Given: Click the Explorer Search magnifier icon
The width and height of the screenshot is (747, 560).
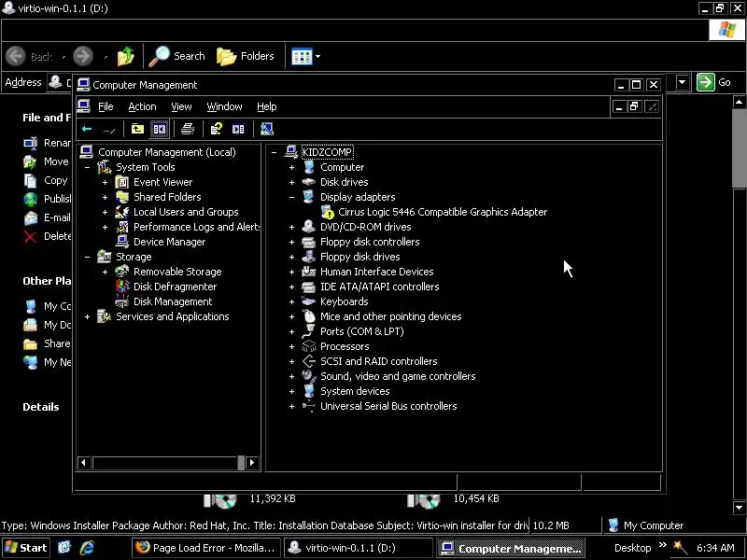Looking at the screenshot, I should [159, 56].
